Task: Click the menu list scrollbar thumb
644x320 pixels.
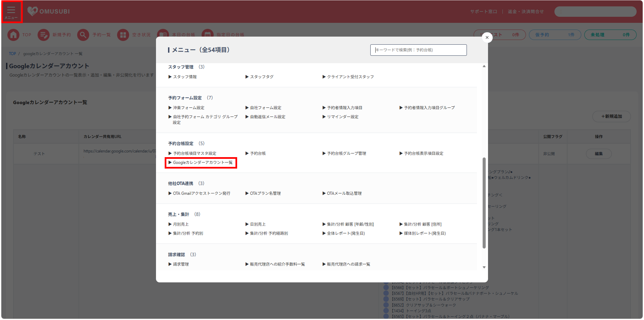Action: [x=484, y=203]
